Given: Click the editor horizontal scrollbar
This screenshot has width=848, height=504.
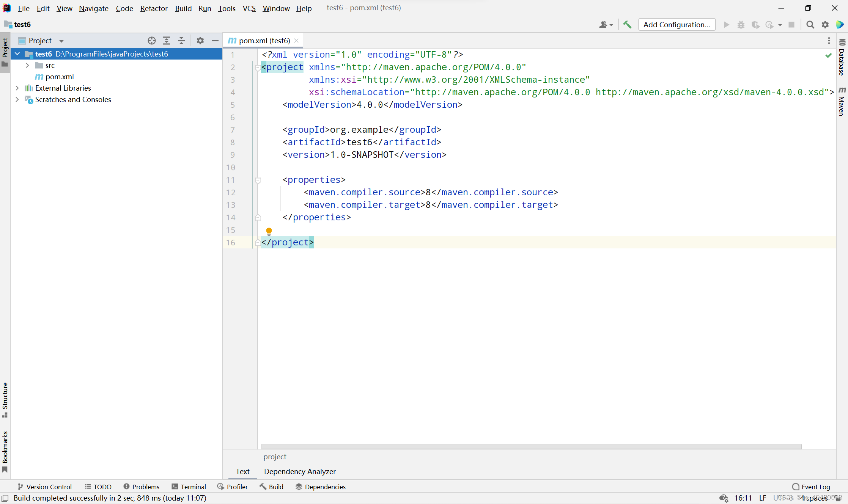Looking at the screenshot, I should pyautogui.click(x=531, y=446).
